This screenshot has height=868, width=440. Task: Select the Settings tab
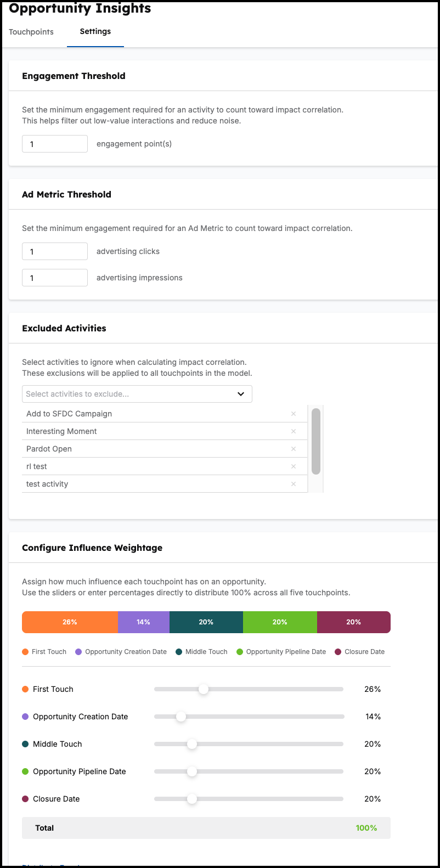(x=95, y=31)
